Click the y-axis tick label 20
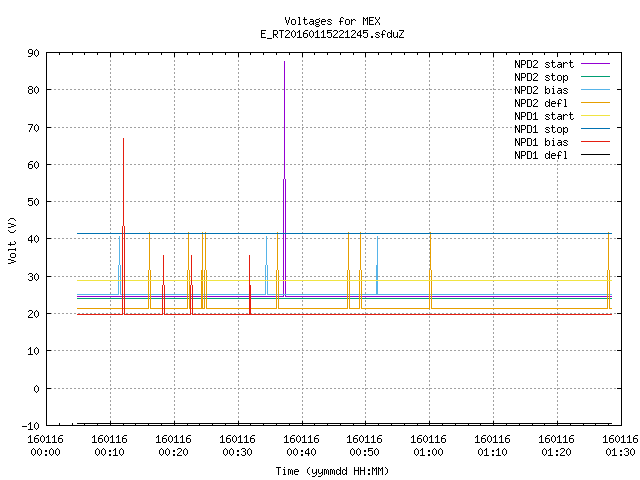 coord(33,314)
